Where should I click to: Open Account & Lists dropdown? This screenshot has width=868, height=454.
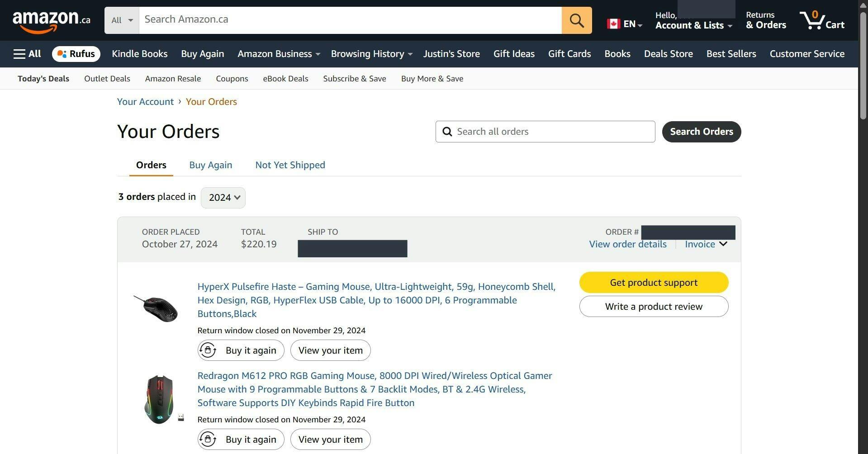pyautogui.click(x=693, y=25)
